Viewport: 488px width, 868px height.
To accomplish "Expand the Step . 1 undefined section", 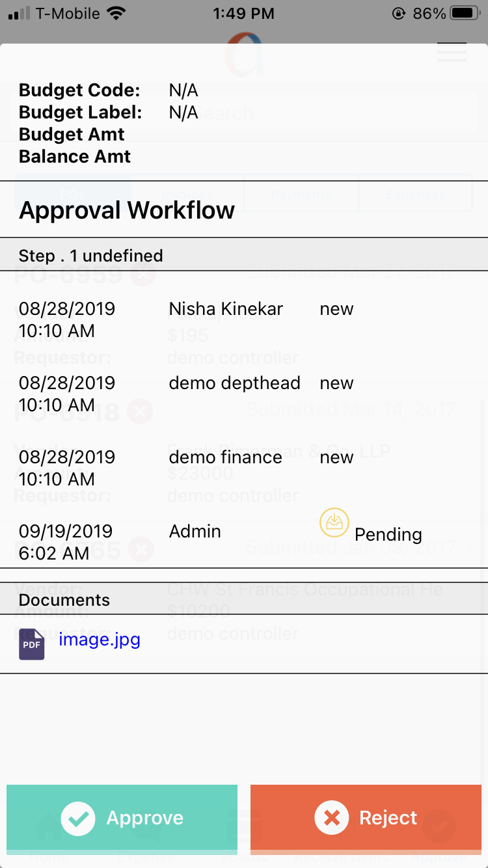I will pyautogui.click(x=91, y=255).
